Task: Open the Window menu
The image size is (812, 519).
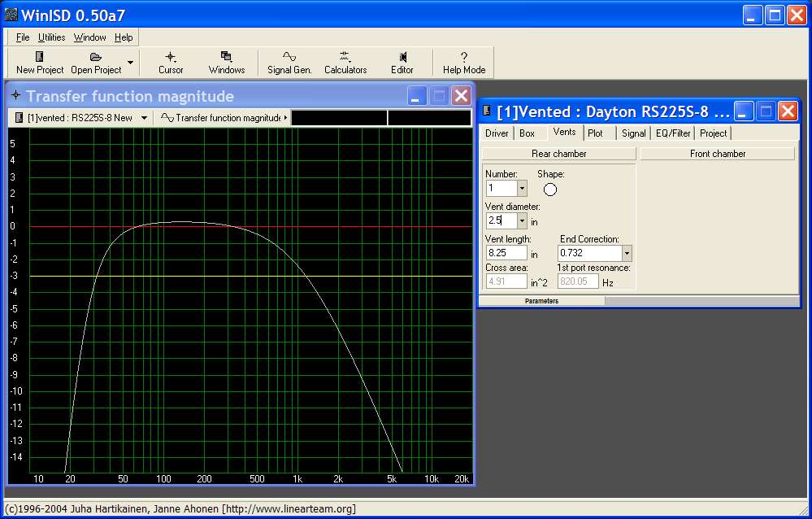Action: click(x=89, y=37)
